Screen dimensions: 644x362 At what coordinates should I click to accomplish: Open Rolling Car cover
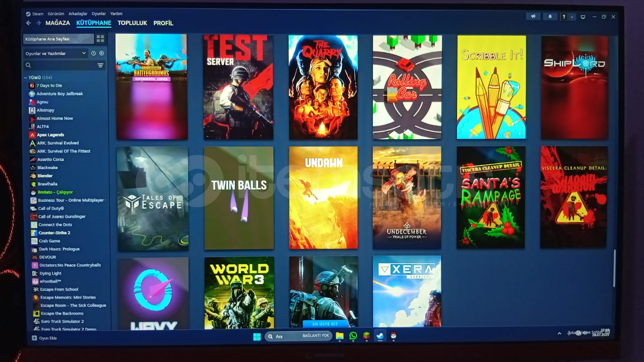407,87
